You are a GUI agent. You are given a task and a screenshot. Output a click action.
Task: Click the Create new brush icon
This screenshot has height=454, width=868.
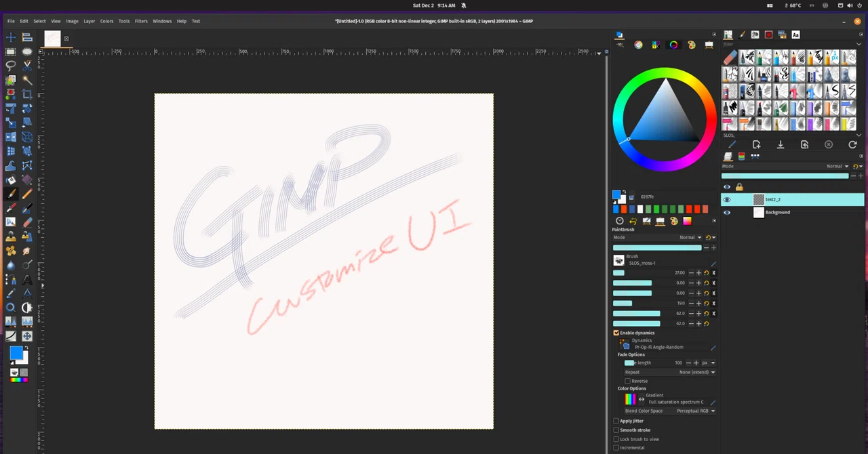(756, 144)
